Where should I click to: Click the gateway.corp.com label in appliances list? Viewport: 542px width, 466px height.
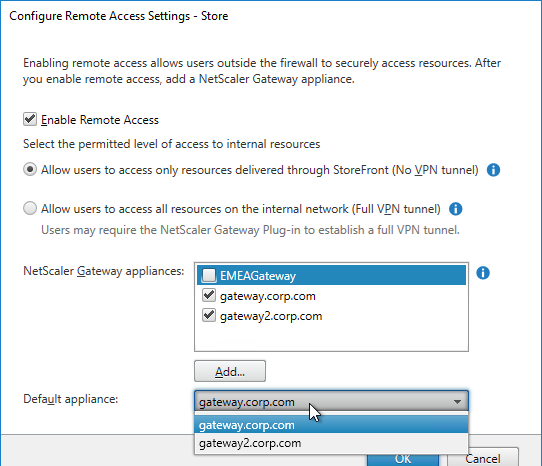268,296
